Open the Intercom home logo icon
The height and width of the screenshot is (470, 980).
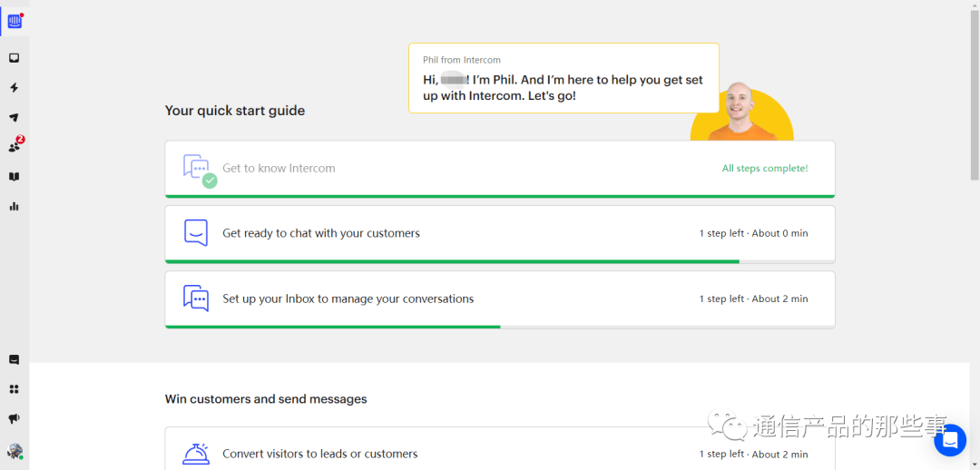15,21
